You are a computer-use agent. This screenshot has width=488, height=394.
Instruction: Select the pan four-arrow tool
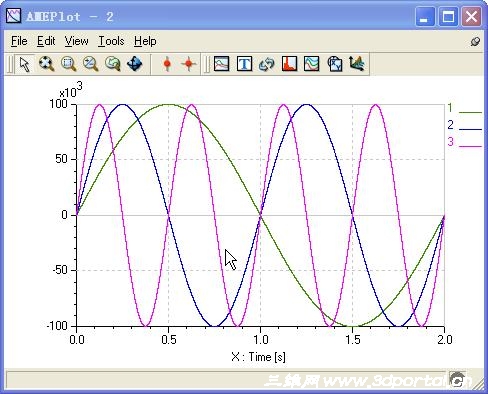(x=135, y=64)
